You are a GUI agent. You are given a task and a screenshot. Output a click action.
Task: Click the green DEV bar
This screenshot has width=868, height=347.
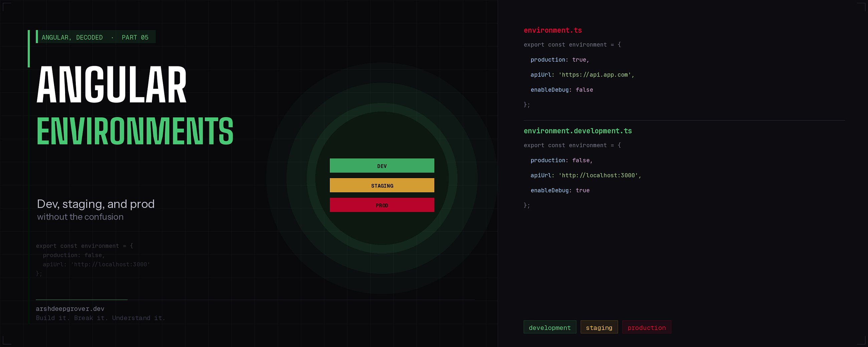point(382,165)
